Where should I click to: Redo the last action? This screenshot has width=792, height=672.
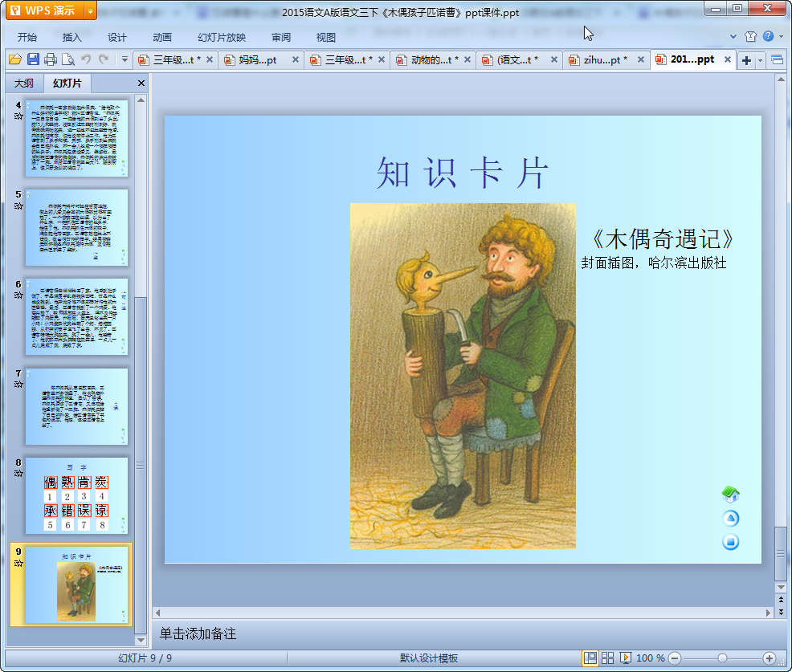(104, 59)
